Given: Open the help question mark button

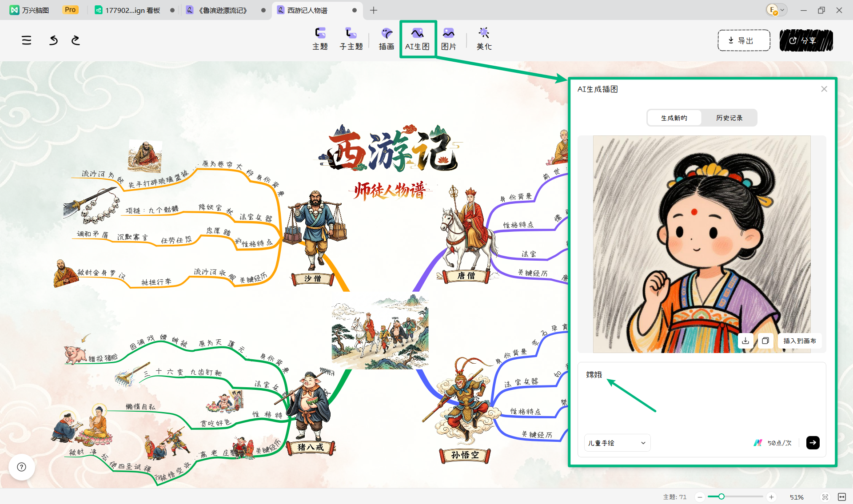Looking at the screenshot, I should pos(21,467).
